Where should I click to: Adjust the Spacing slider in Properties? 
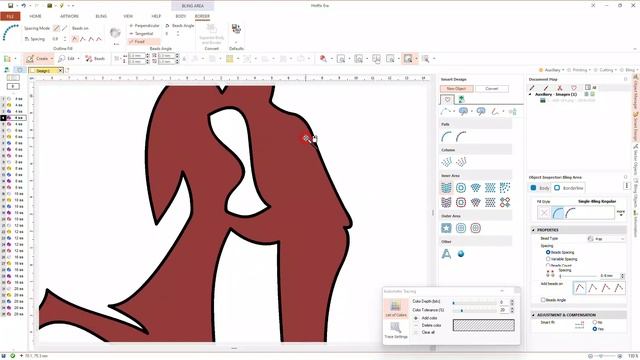coord(579,276)
